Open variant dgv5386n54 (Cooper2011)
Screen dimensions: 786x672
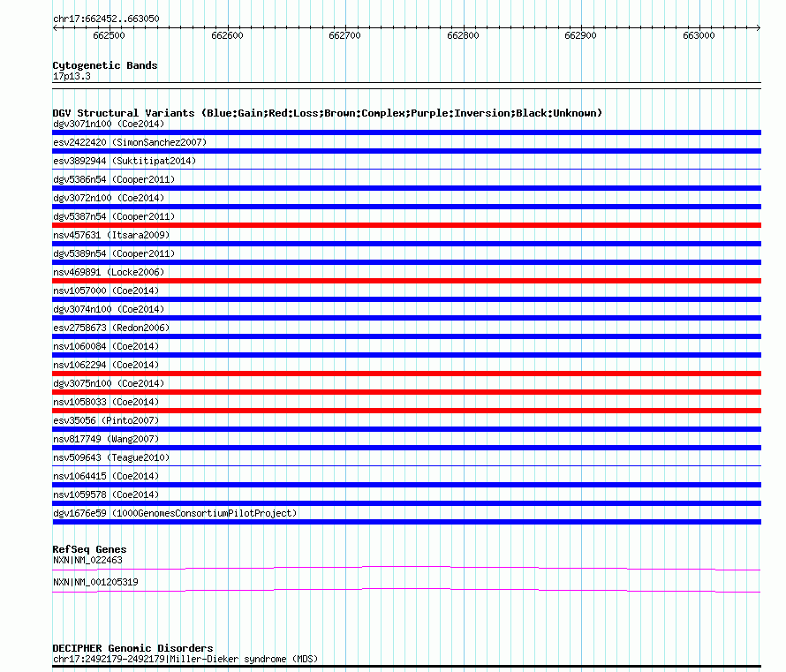[114, 179]
